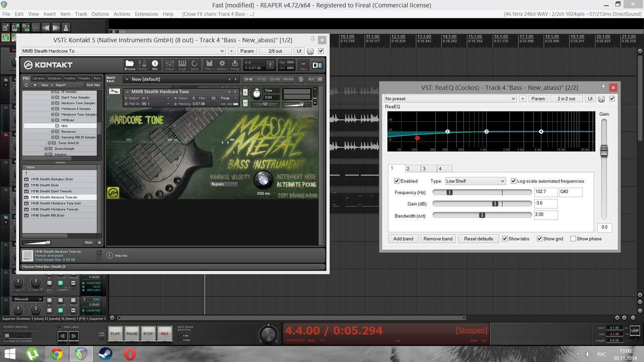The width and height of the screenshot is (644, 362).
Task: Open Steam from the taskbar
Action: [105, 354]
